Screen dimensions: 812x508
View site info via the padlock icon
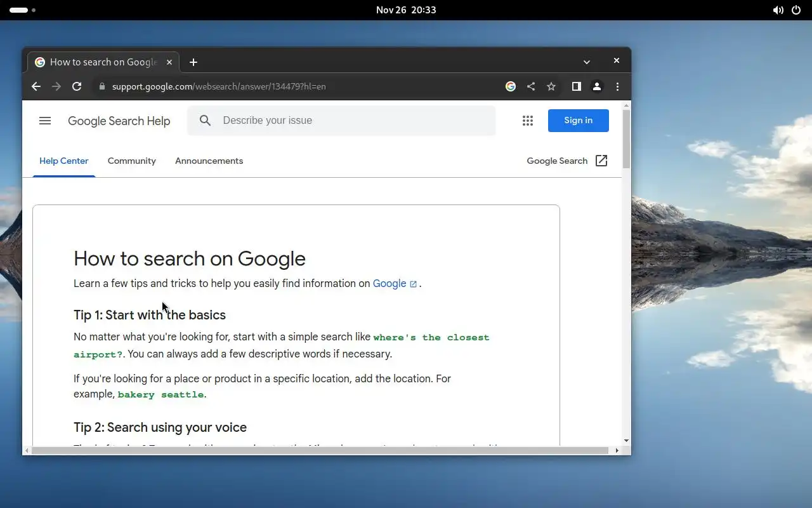(101, 86)
